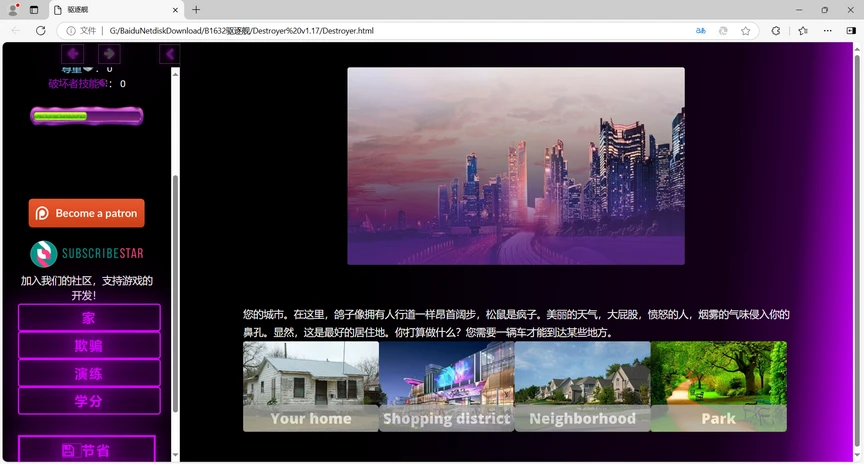864x464 pixels.
Task: Go to the Shopping district
Action: point(447,387)
